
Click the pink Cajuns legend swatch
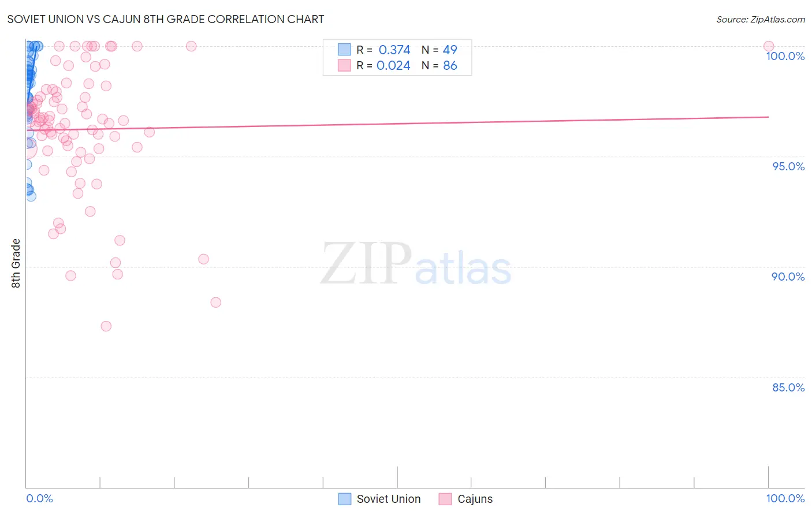tap(445, 499)
